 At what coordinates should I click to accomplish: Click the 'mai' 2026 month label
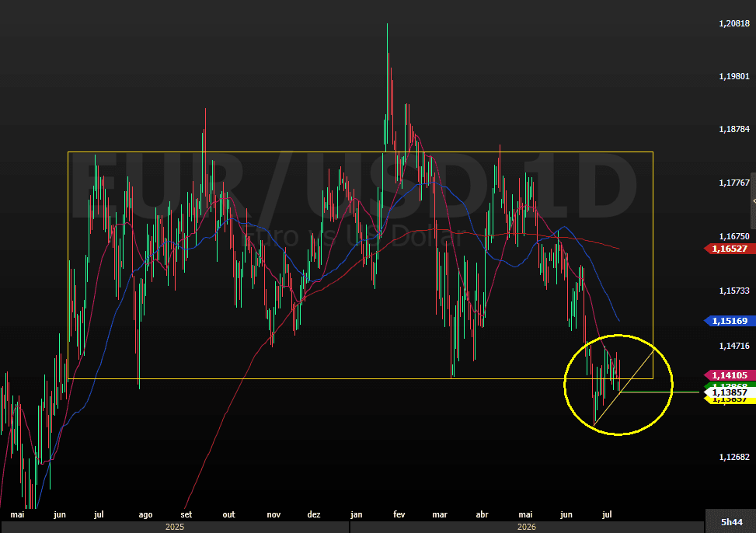point(525,514)
